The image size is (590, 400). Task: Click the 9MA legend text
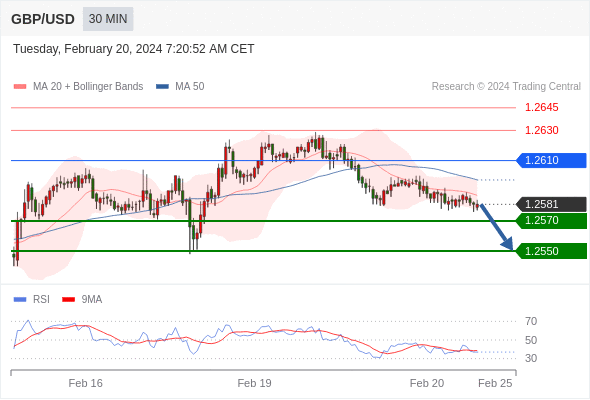[x=92, y=300]
